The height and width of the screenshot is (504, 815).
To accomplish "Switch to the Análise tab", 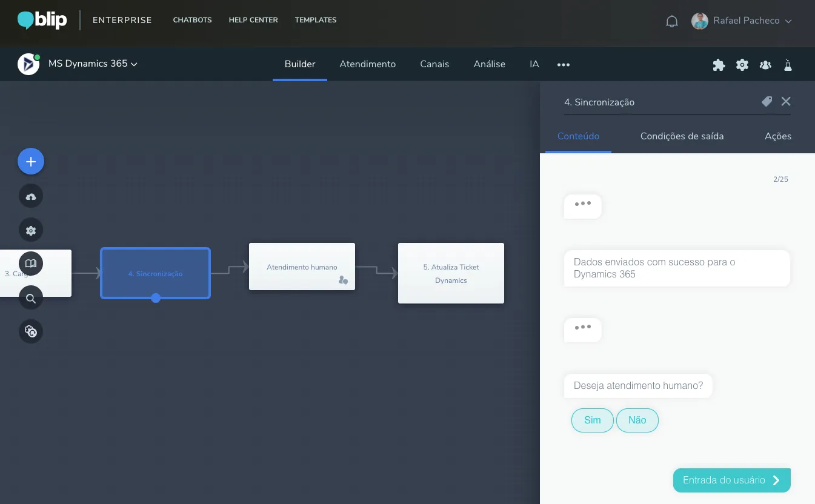I will pyautogui.click(x=490, y=64).
